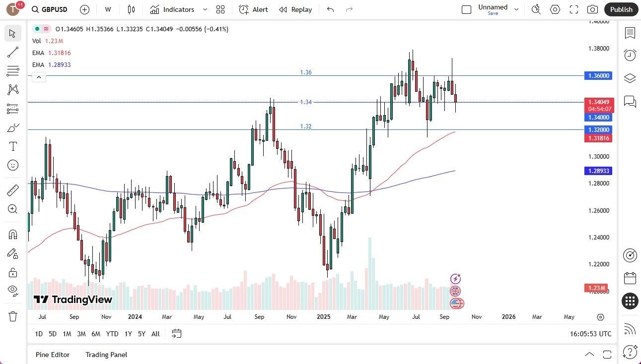Open the Pine Editor tab
This screenshot has height=364, width=641.
[53, 355]
